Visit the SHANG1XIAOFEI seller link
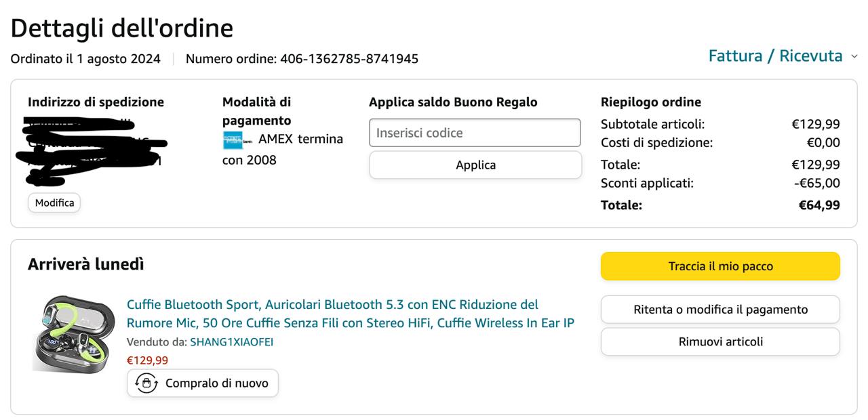Image resolution: width=868 pixels, height=420 pixels. (x=231, y=342)
